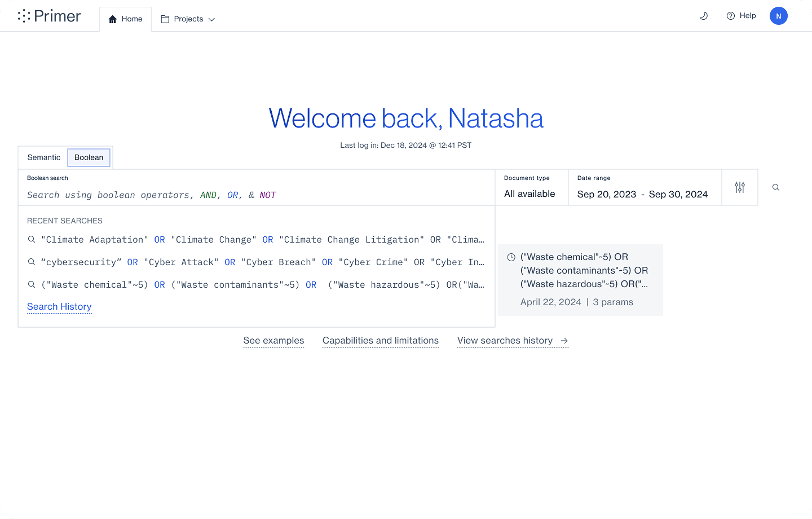Click the Home house icon

(112, 19)
